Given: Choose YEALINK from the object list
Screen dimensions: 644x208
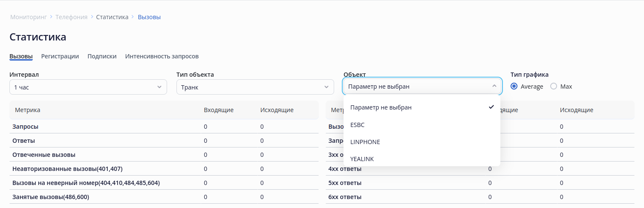Looking at the screenshot, I should [362, 159].
